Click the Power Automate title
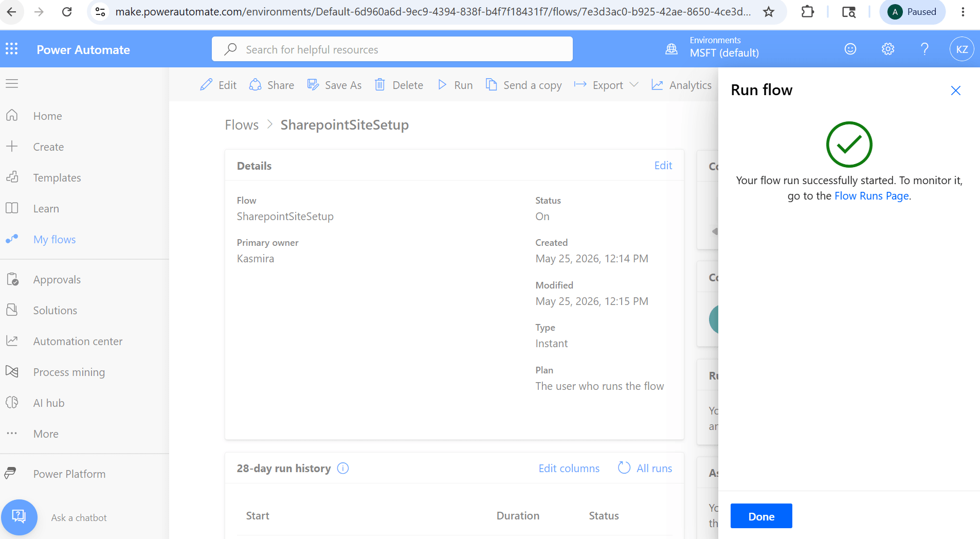980x539 pixels. 83,49
